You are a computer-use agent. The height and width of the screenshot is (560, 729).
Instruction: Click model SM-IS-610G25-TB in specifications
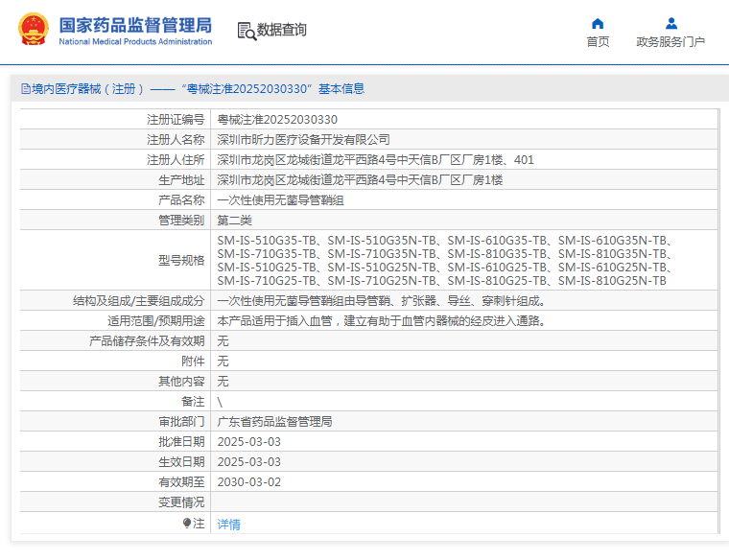[497, 268]
